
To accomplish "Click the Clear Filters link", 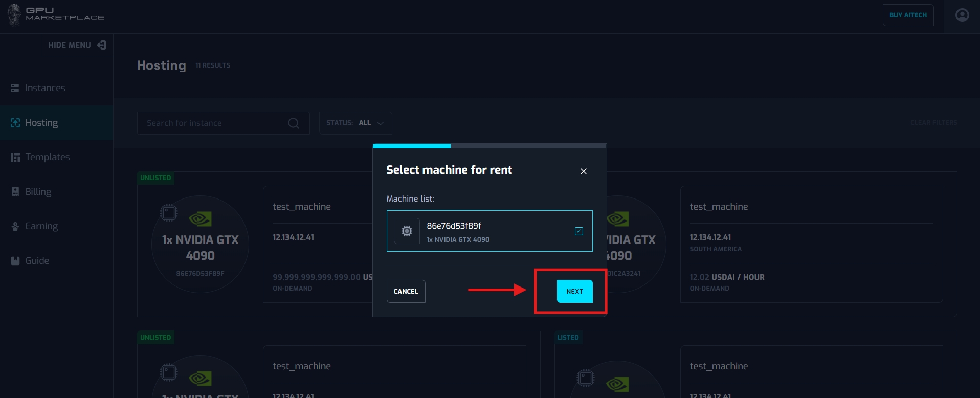I will point(933,123).
